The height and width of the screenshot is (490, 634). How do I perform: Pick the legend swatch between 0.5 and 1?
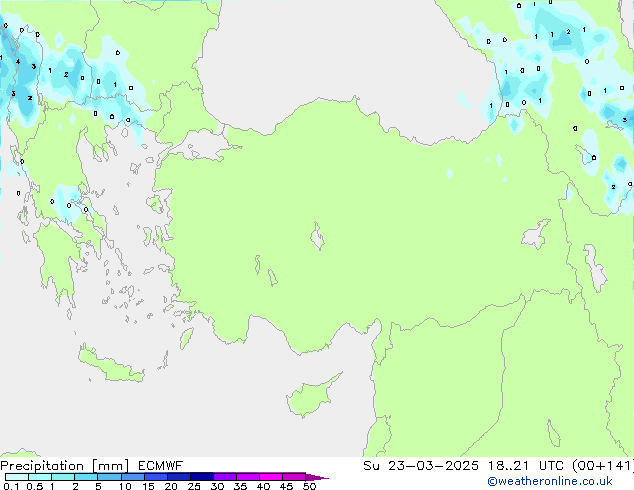(40, 477)
